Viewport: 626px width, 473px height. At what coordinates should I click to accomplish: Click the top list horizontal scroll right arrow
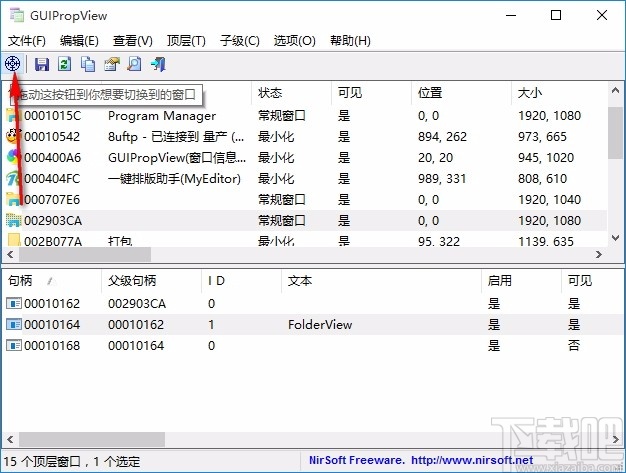599,254
